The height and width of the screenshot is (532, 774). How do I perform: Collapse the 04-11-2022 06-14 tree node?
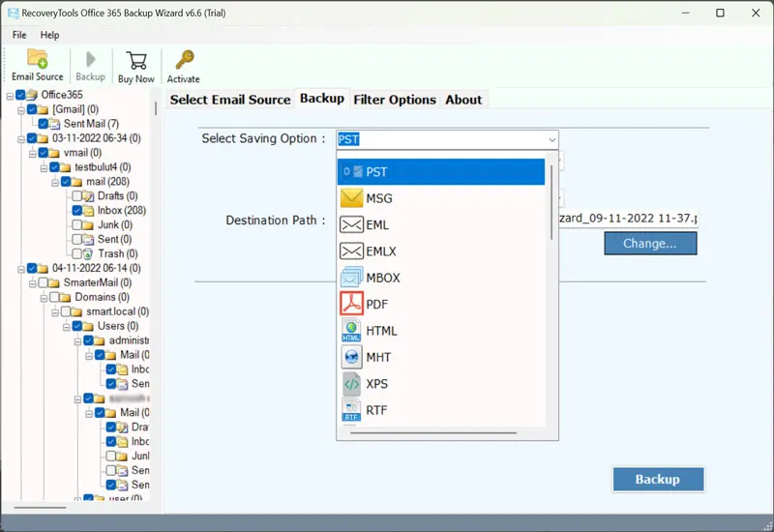tap(19, 268)
